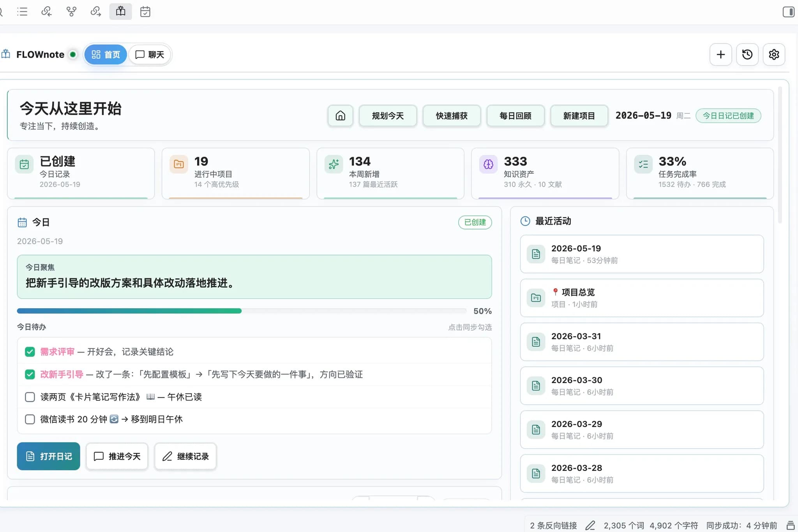Click 4,902 个字符 character count
798x532 pixels.
click(x=674, y=525)
